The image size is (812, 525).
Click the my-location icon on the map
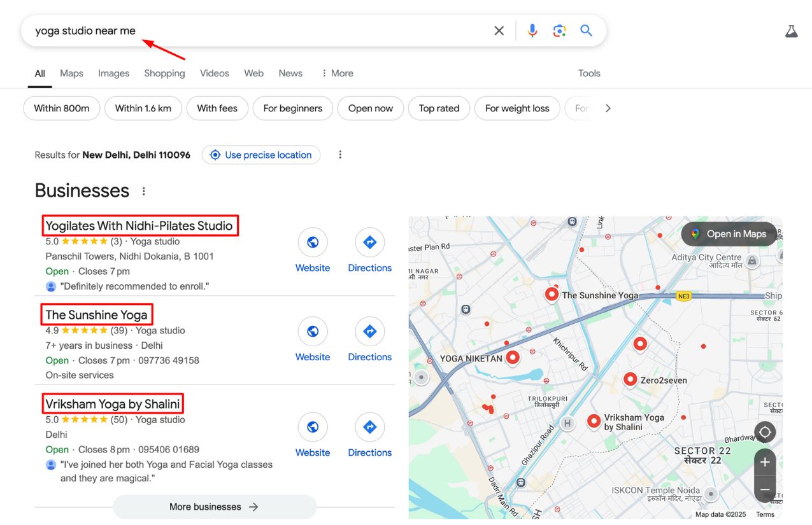pyautogui.click(x=765, y=432)
